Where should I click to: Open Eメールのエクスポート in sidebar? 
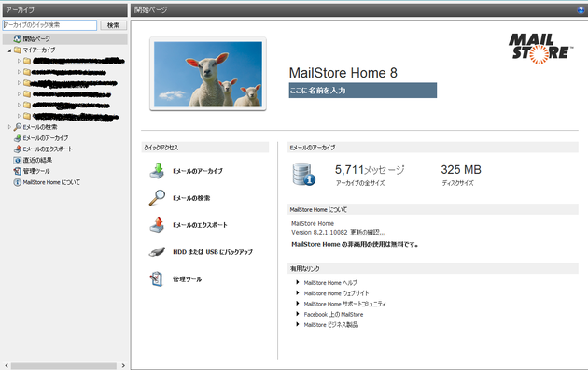point(48,149)
